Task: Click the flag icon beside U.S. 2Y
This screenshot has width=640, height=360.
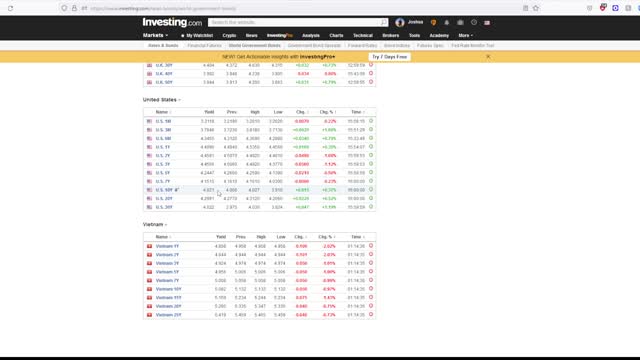Action: [149, 156]
